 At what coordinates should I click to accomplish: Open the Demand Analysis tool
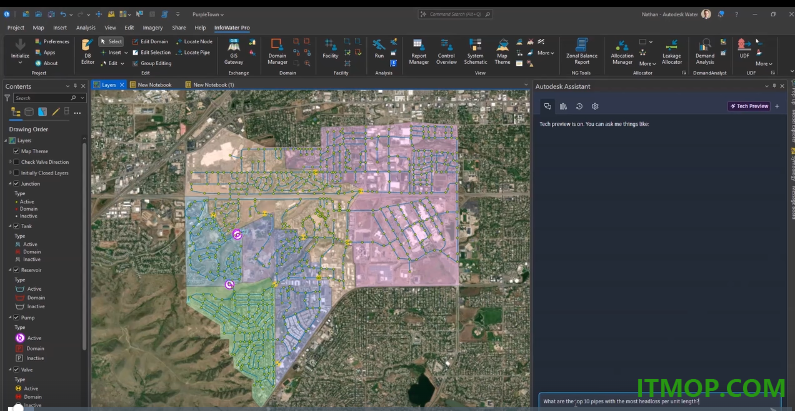click(x=704, y=51)
